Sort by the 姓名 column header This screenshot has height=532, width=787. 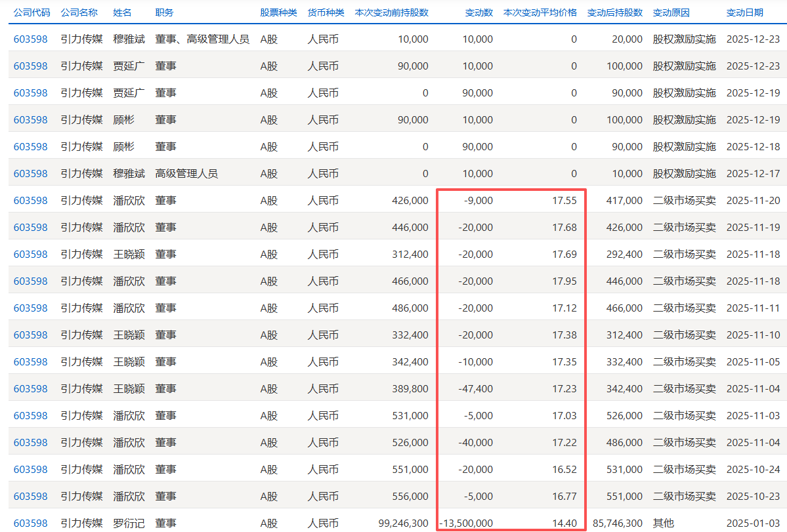coord(122,11)
